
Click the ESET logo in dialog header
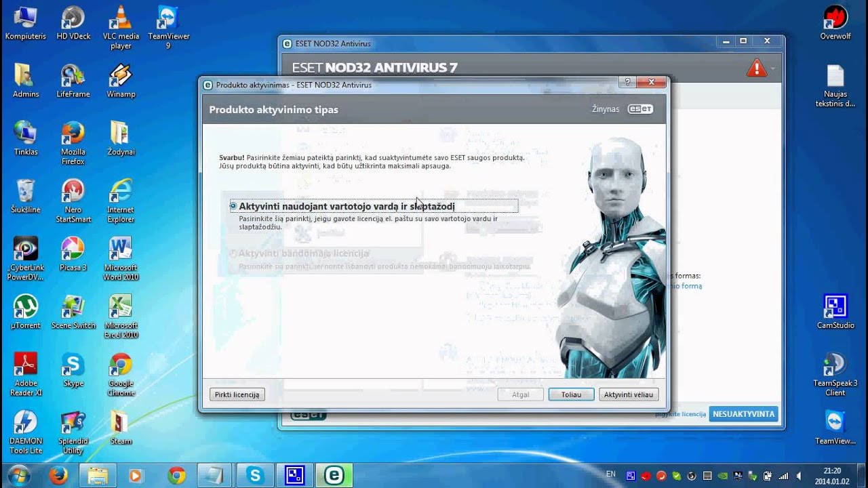tap(640, 109)
